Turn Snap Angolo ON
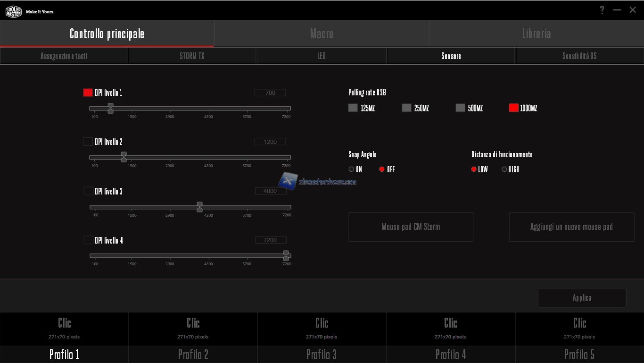 (x=351, y=169)
